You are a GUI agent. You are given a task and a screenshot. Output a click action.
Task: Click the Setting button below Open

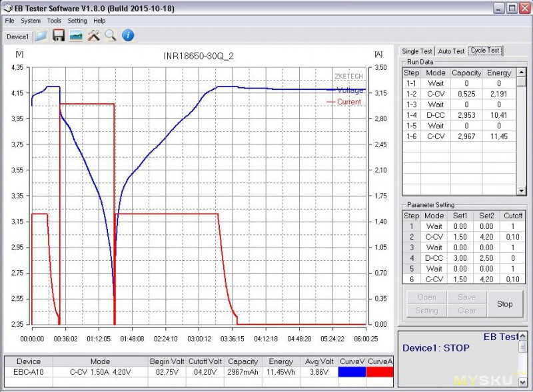[427, 311]
